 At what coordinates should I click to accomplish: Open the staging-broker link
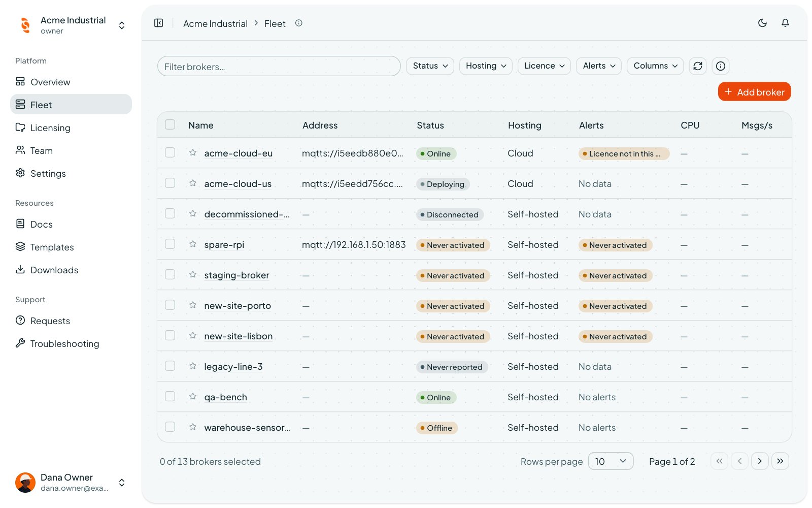(236, 275)
